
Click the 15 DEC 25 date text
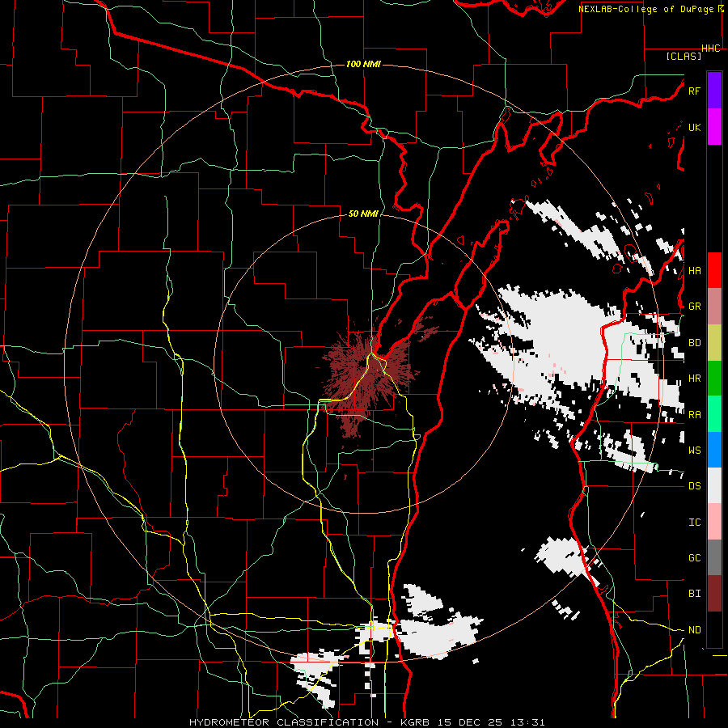470,722
